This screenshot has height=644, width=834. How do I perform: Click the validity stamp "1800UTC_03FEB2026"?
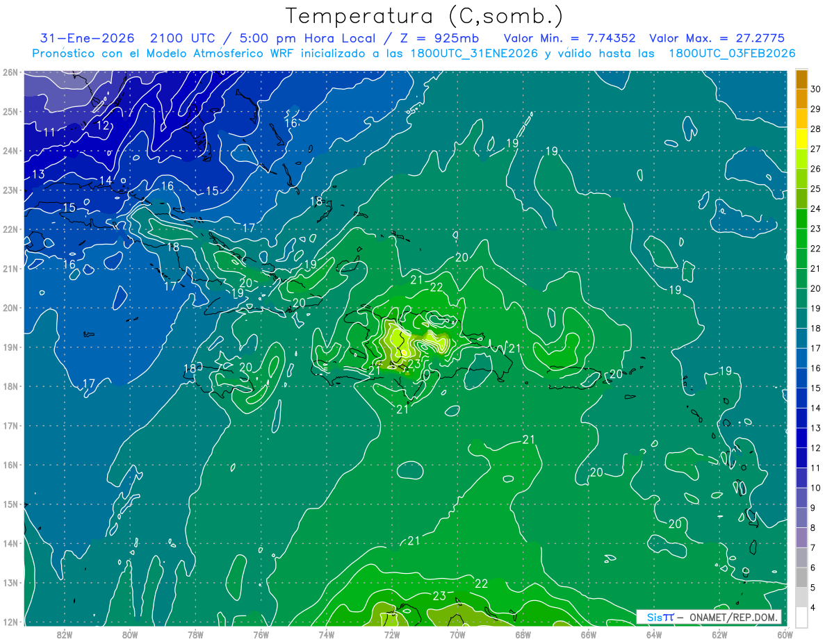(x=732, y=53)
